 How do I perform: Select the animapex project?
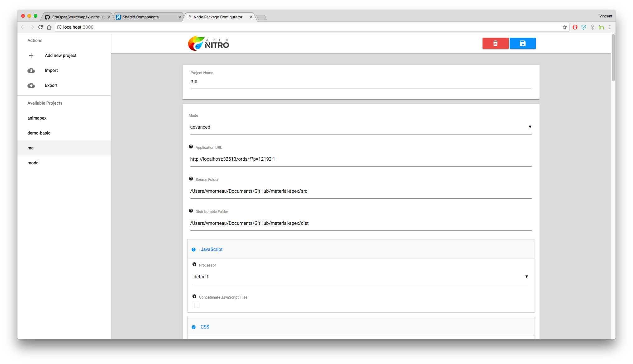tap(37, 118)
